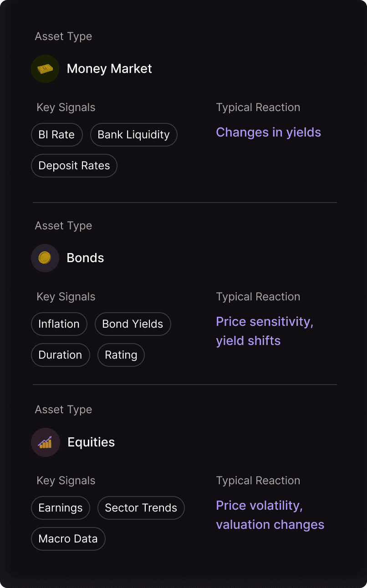Select the Inflation signal chip
This screenshot has width=367, height=588.
(59, 324)
